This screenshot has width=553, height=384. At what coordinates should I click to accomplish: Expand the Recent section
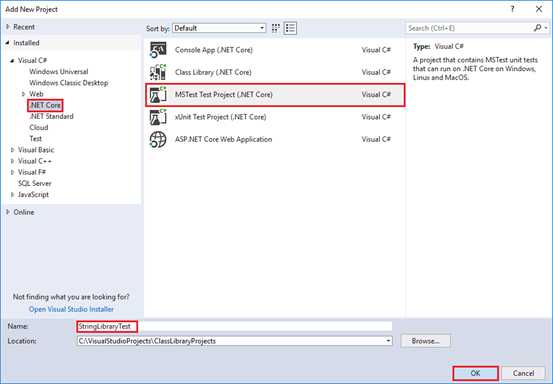click(x=8, y=27)
